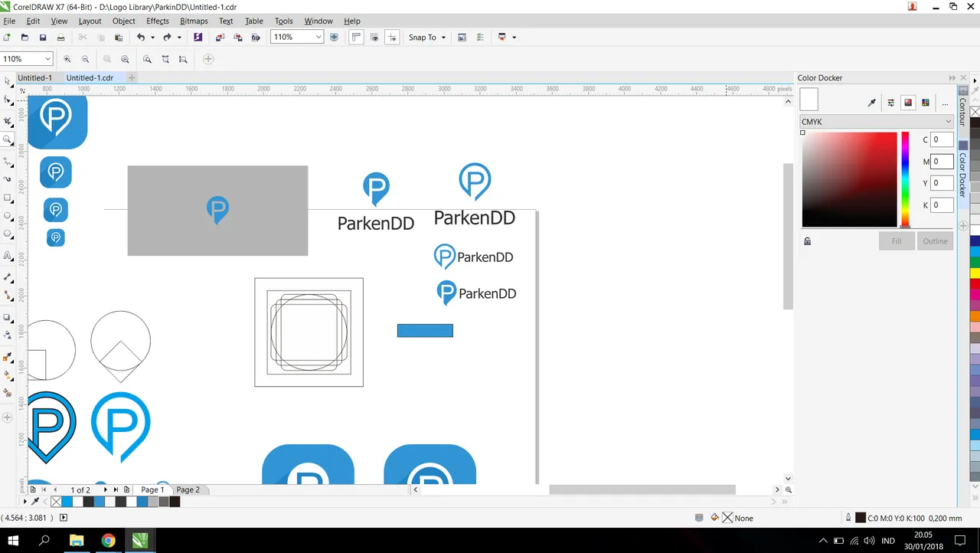Toggle show rulers button

click(356, 37)
